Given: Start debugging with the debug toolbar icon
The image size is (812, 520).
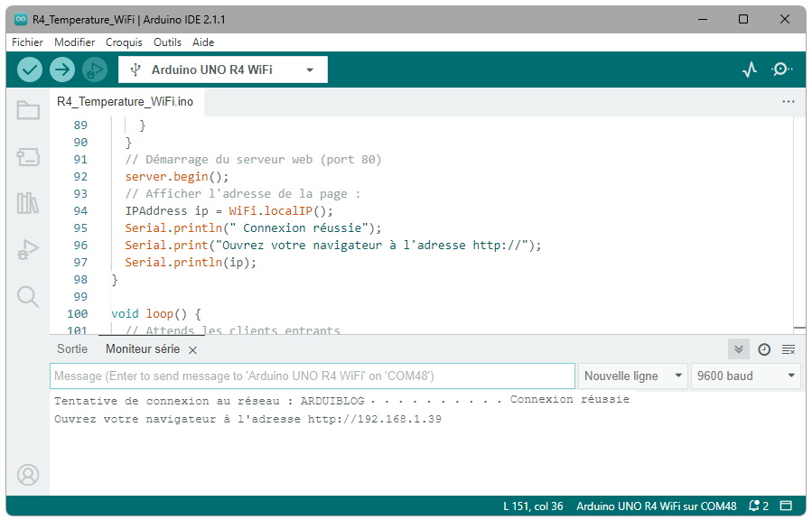Looking at the screenshot, I should click(94, 70).
